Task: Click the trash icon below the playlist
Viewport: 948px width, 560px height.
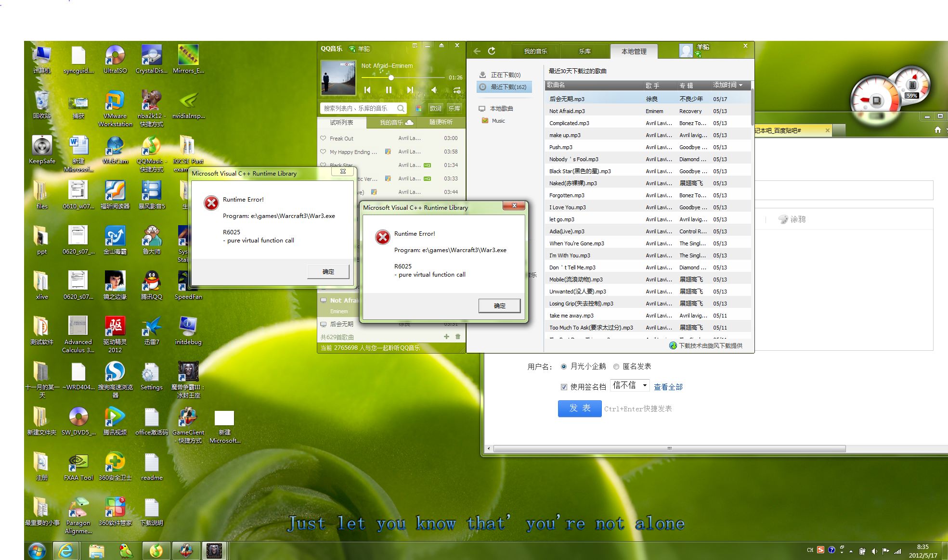Action: click(x=457, y=337)
